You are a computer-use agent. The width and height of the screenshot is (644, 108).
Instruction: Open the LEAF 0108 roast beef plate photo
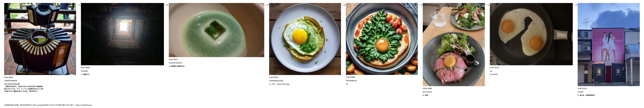(454, 45)
